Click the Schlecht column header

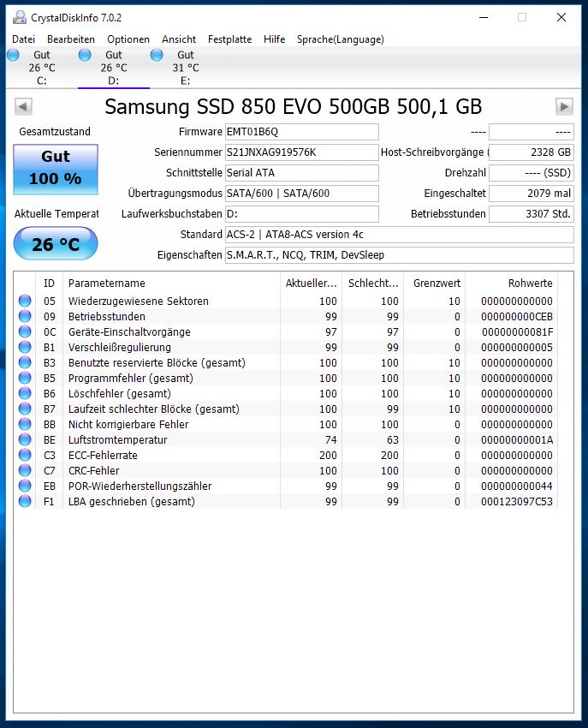[x=373, y=283]
